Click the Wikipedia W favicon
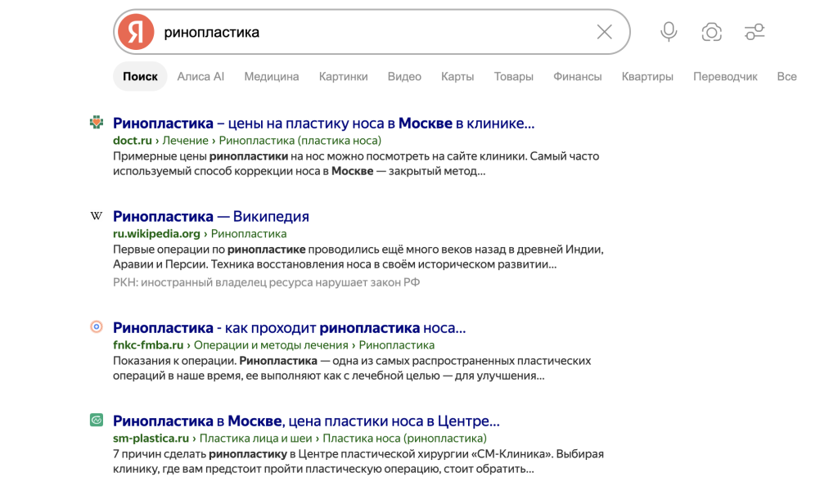838x504 pixels. [x=97, y=216]
